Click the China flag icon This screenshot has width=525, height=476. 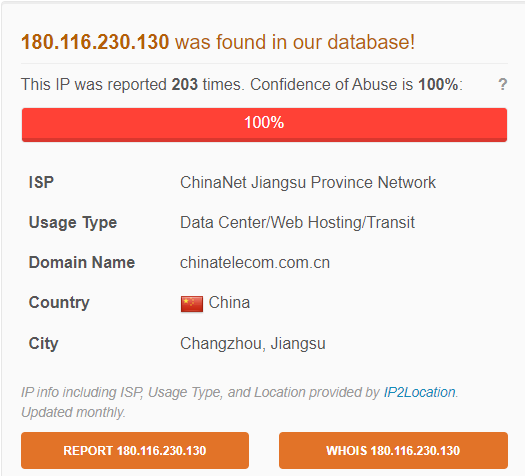[192, 304]
